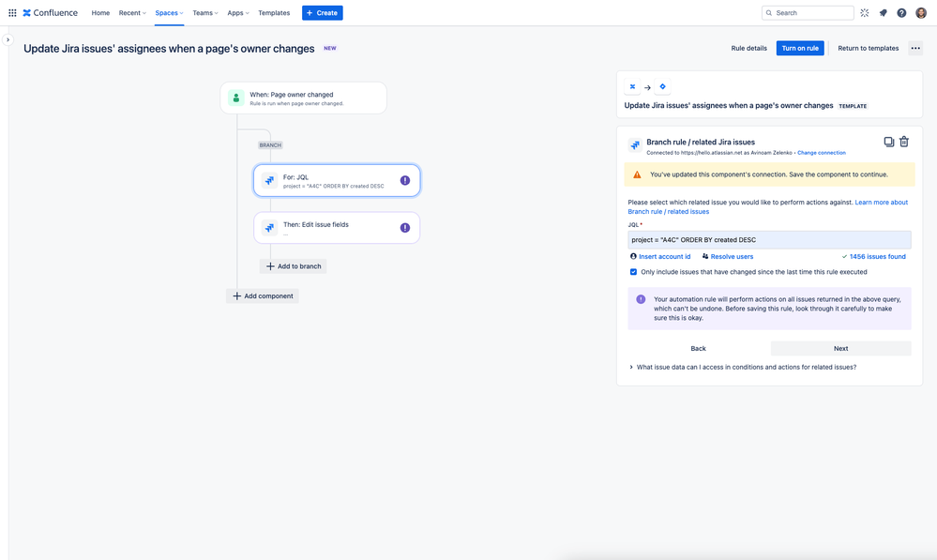Click Insert account id link
This screenshot has height=560, width=937.
click(x=660, y=256)
